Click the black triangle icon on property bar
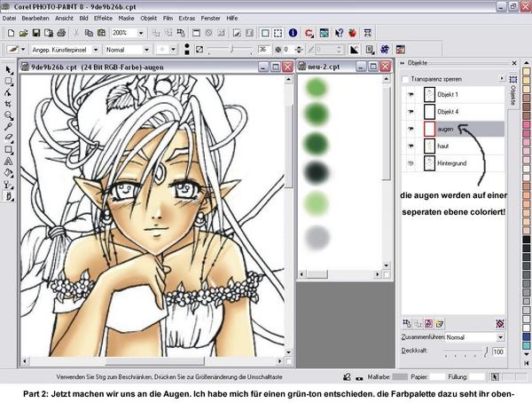The image size is (532, 403). [355, 50]
